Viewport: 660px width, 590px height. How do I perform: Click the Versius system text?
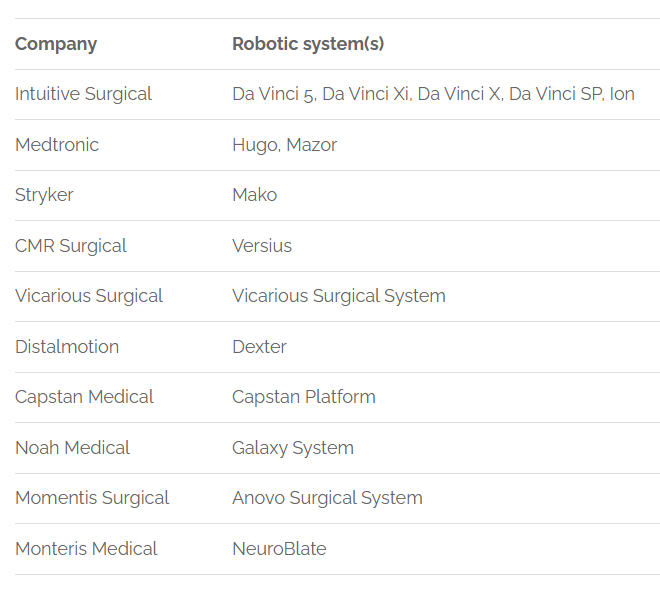pos(262,246)
